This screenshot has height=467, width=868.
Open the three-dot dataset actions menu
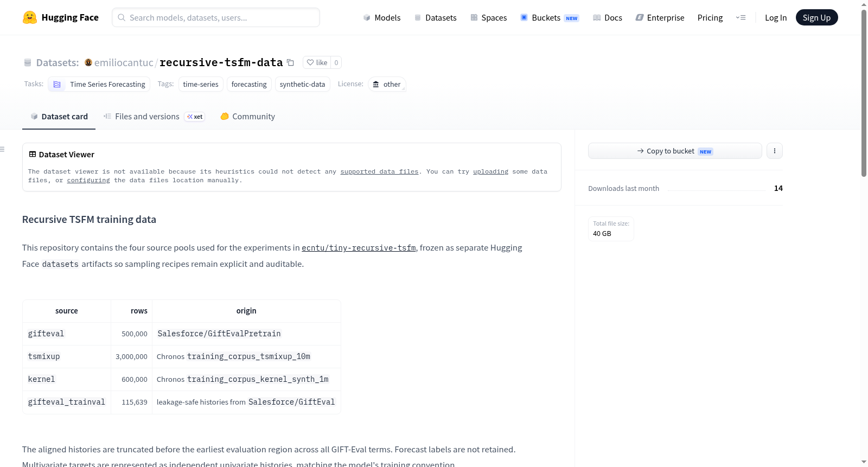[775, 151]
